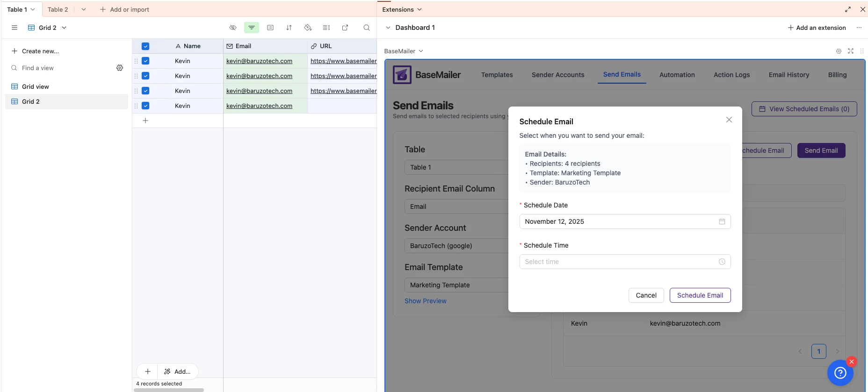Click the group records icon
Screen dimensions: 868x392
click(270, 28)
